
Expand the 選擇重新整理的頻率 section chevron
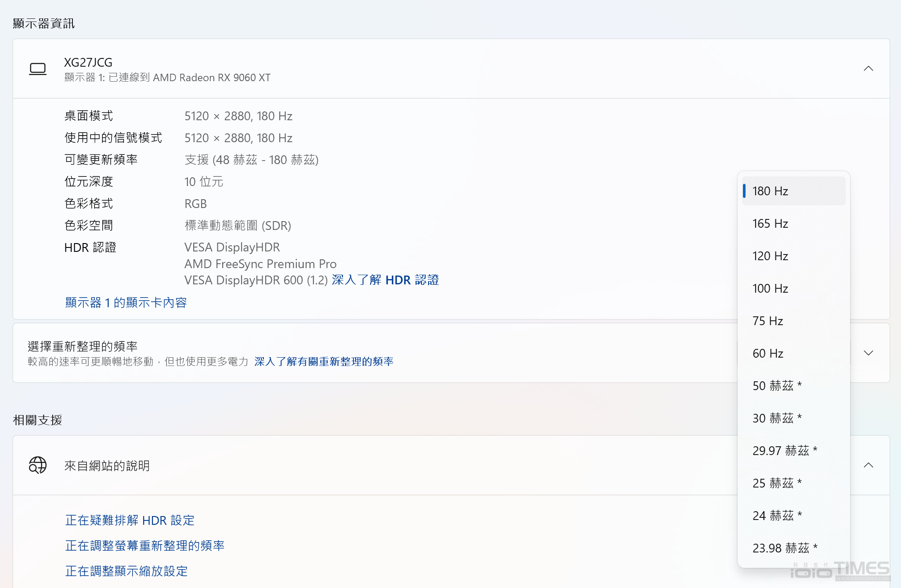pyautogui.click(x=869, y=353)
